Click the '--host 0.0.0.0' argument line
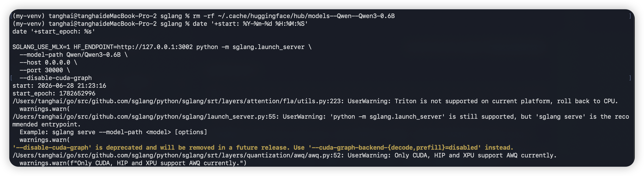The height and width of the screenshot is (176, 644). click(x=48, y=62)
